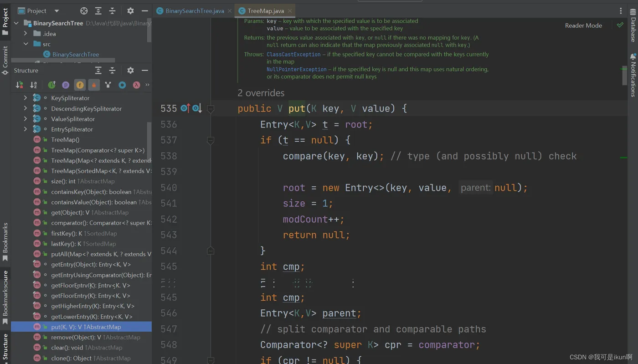This screenshot has width=638, height=364.
Task: Click the overrides-method gutter icon at line 535
Action: 185,108
